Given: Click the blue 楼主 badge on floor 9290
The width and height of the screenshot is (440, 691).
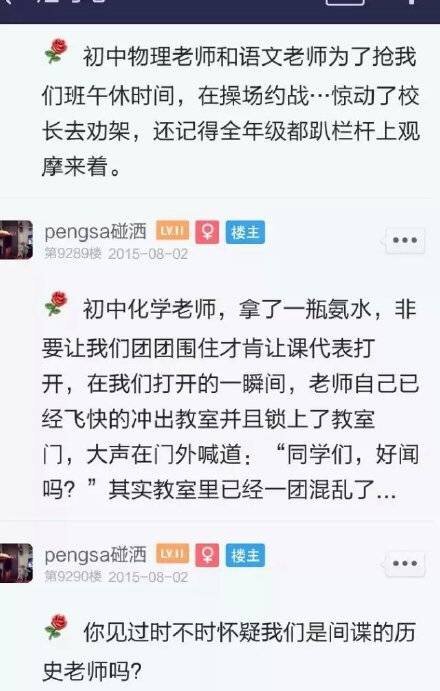Looking at the screenshot, I should [246, 555].
